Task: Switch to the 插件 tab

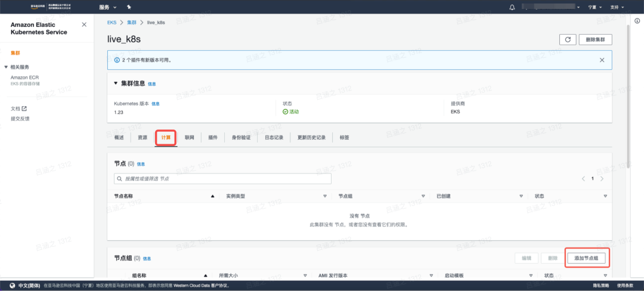Action: pyautogui.click(x=213, y=138)
